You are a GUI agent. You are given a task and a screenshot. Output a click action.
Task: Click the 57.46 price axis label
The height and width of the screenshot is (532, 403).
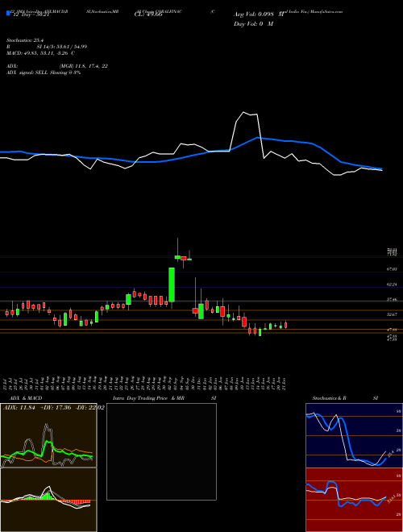pos(392,300)
